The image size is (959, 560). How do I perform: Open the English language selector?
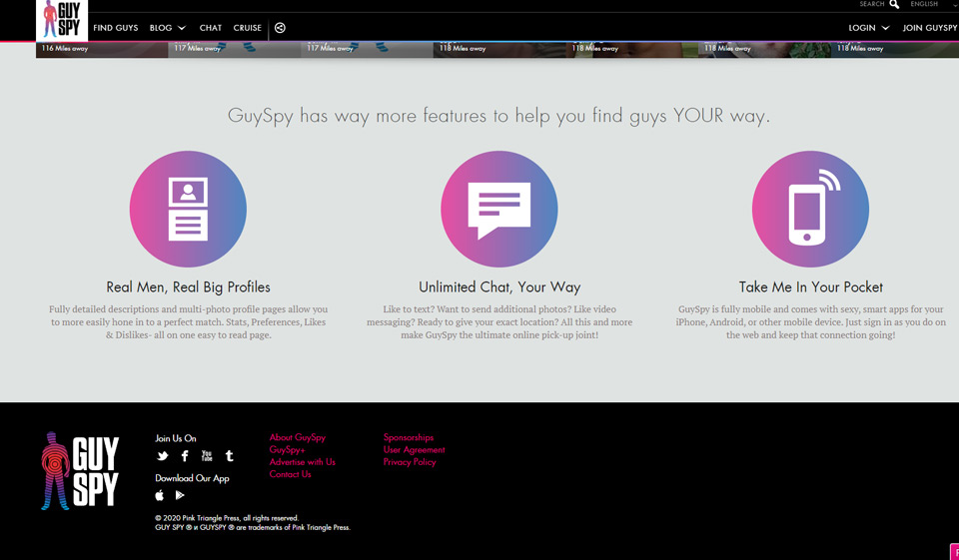pos(929,5)
